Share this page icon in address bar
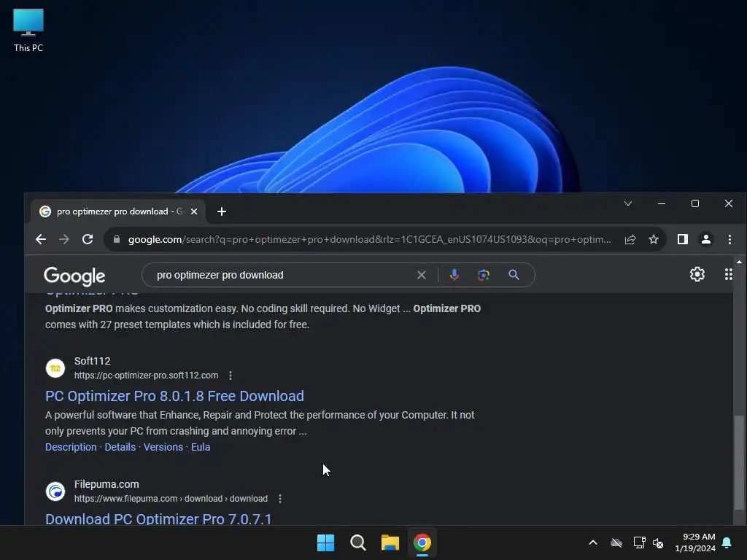Image resolution: width=747 pixels, height=560 pixels. pos(630,239)
